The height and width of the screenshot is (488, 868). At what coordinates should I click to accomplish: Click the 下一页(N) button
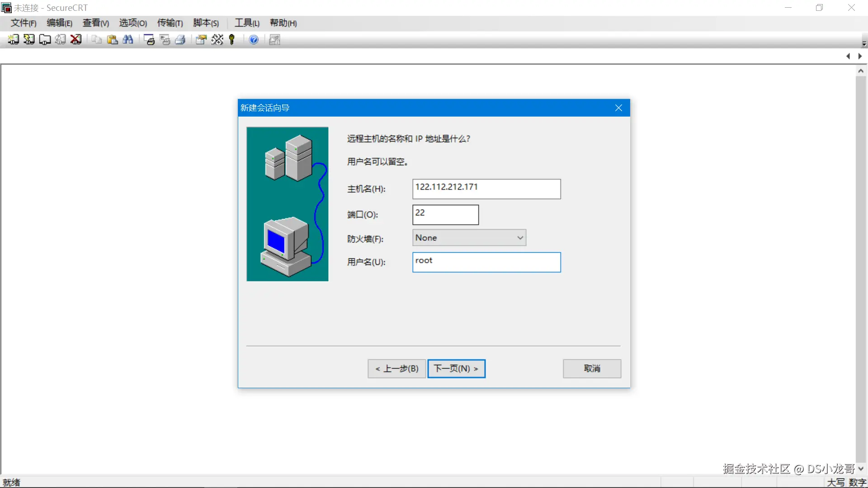456,369
